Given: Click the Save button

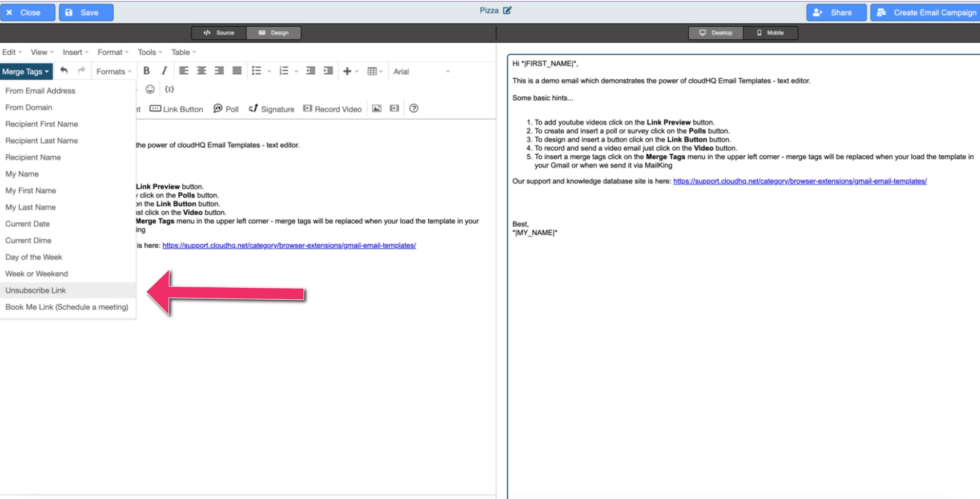Looking at the screenshot, I should pyautogui.click(x=86, y=12).
